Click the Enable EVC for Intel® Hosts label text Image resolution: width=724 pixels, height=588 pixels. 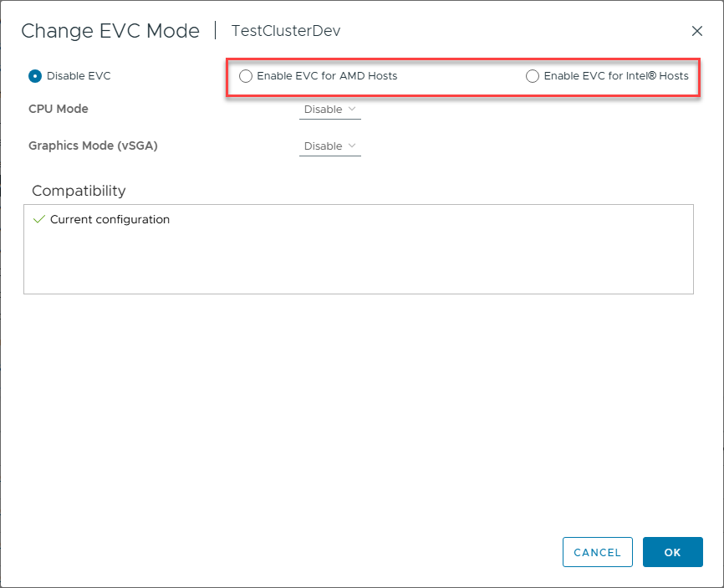(x=616, y=76)
